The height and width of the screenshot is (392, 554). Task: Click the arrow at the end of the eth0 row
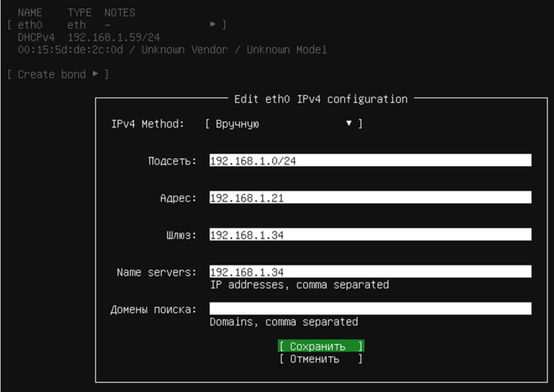click(x=212, y=24)
